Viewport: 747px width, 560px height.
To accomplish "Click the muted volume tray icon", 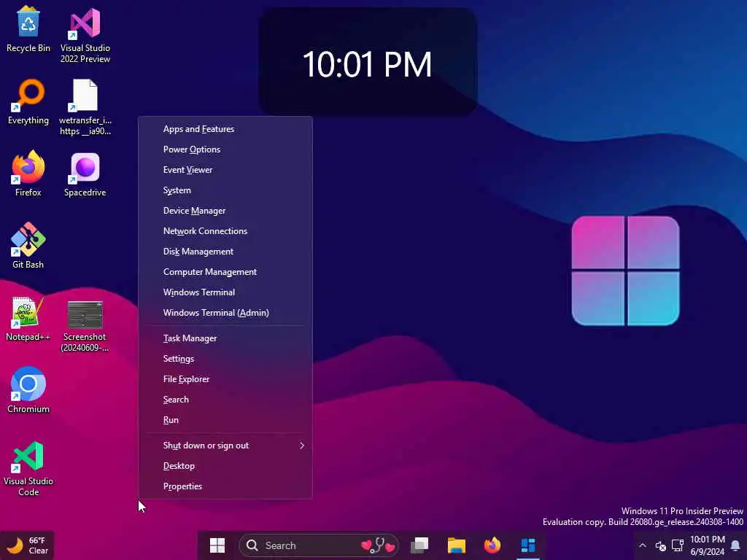I will click(x=660, y=545).
